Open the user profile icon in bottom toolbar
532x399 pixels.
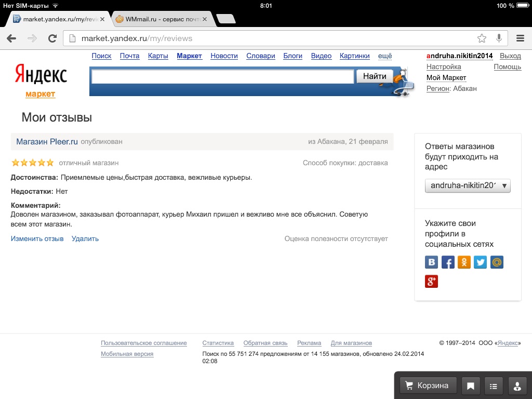517,386
